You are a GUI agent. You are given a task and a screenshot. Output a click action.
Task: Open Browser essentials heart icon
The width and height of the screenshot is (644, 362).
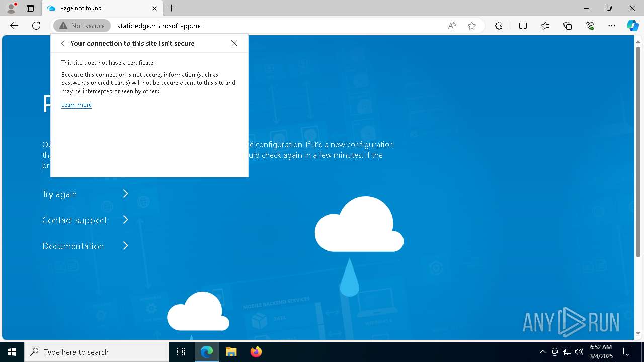(590, 26)
